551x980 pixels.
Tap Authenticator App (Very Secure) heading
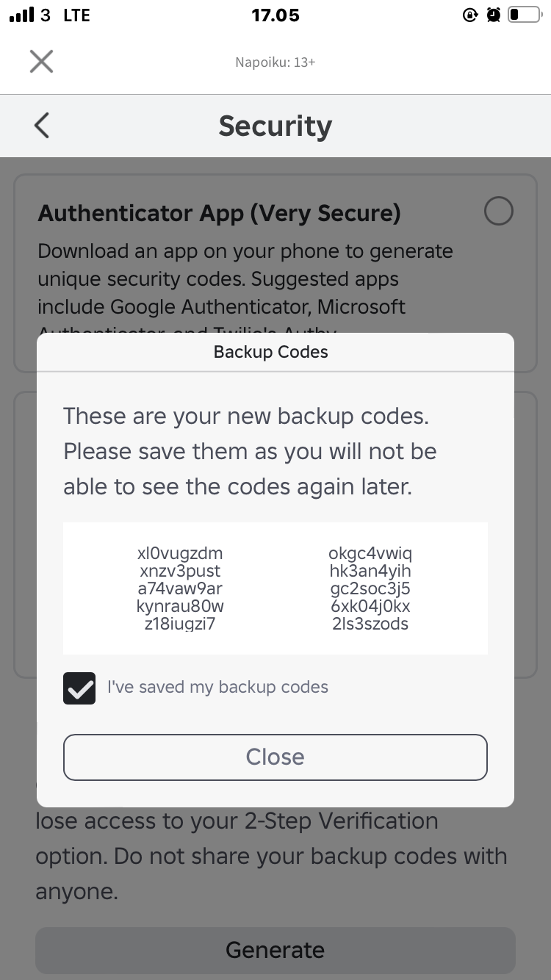220,213
